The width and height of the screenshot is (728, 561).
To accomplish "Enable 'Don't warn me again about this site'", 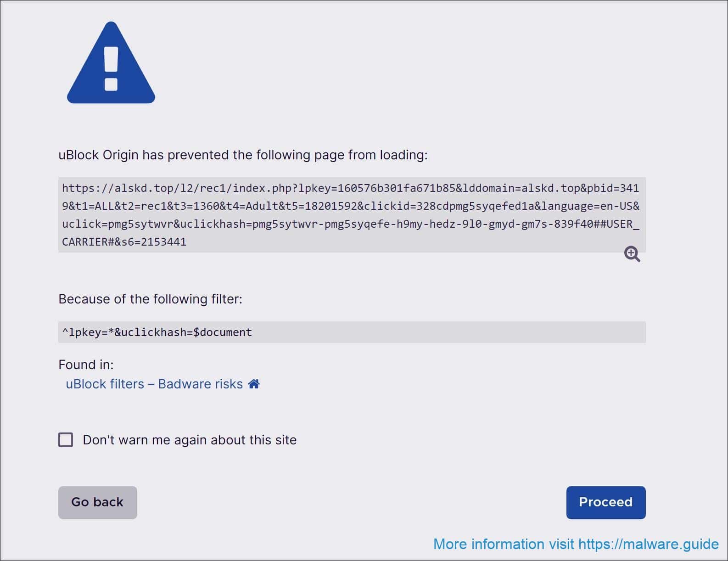I will point(65,440).
